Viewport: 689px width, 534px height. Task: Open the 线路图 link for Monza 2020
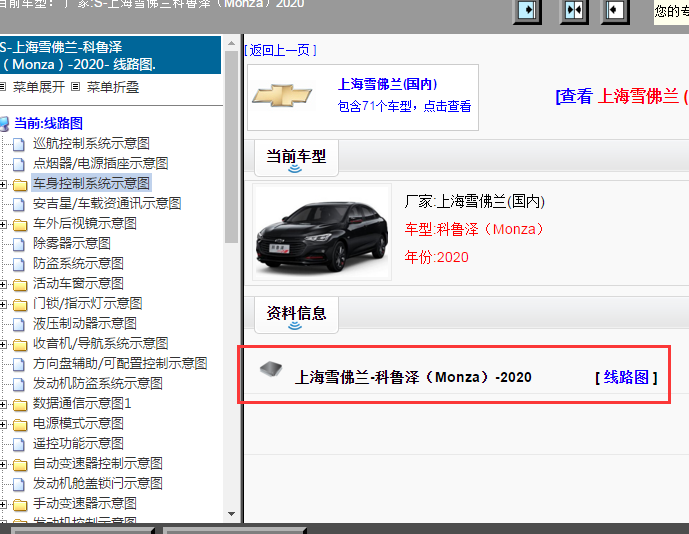(626, 377)
